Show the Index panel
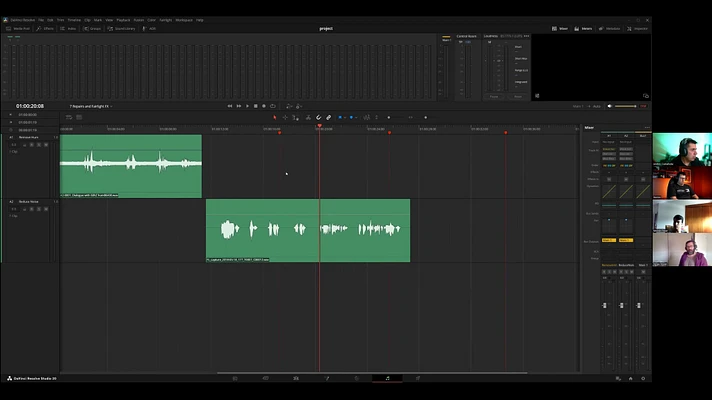The width and height of the screenshot is (712, 400). [68, 29]
